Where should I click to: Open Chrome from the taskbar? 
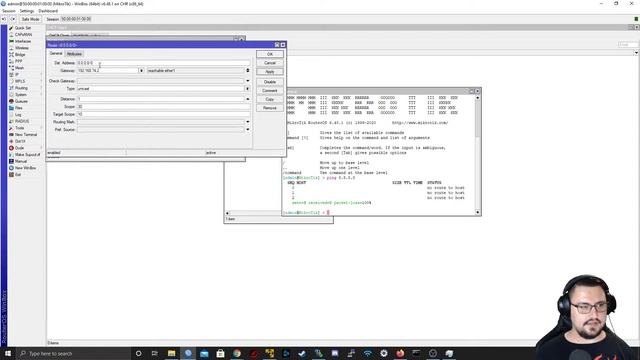pos(237,353)
